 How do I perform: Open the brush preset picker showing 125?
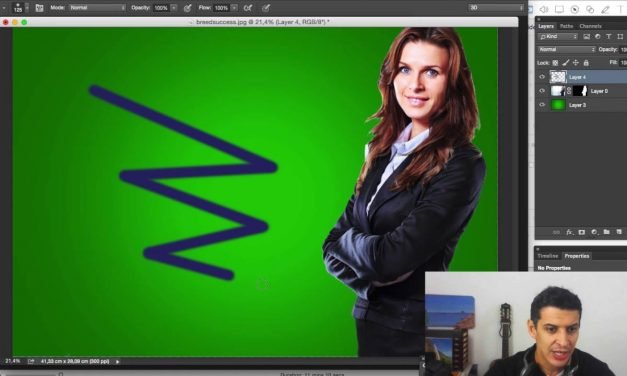coord(20,7)
